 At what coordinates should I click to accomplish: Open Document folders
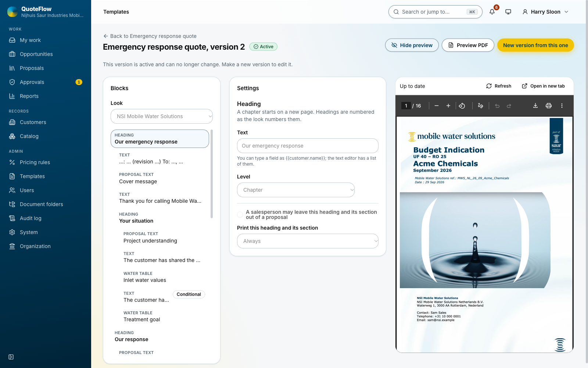[46, 204]
